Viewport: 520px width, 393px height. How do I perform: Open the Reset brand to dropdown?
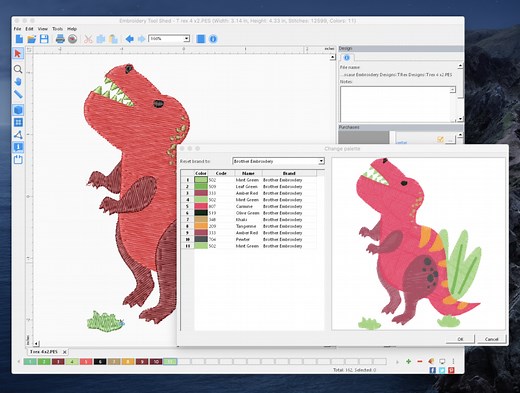(278, 161)
